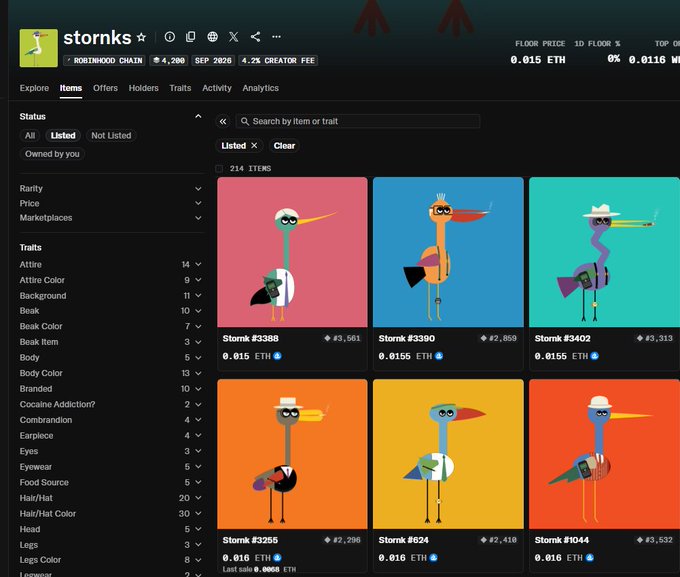This screenshot has height=577, width=680.
Task: Expand the Rarity filter section
Action: pyautogui.click(x=111, y=189)
